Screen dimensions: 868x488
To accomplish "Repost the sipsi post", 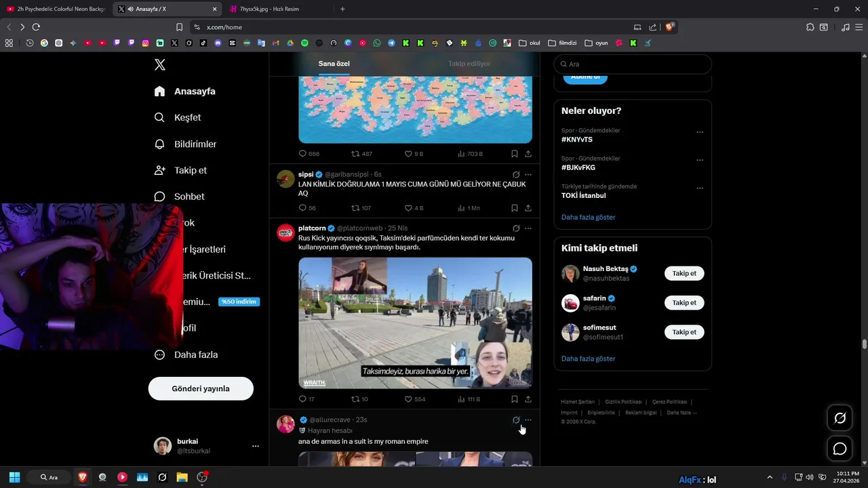I will (361, 208).
